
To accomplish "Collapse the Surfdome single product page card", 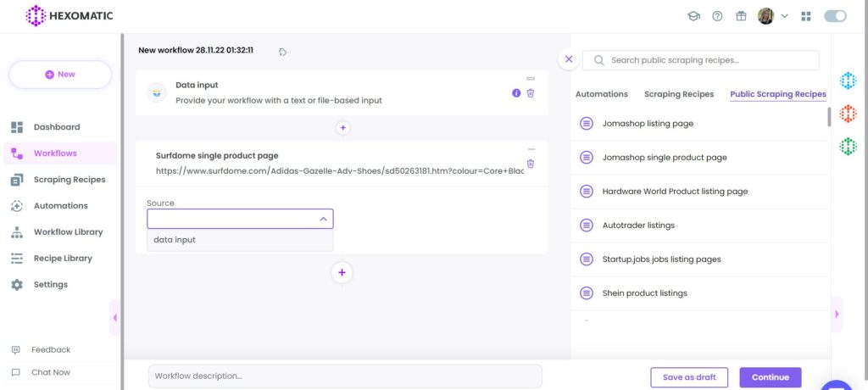I will [x=531, y=149].
